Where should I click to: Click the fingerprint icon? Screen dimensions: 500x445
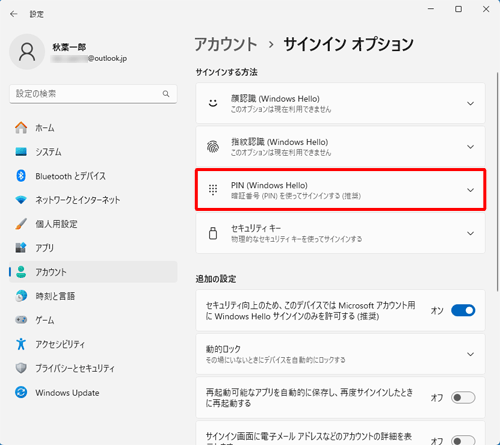[x=213, y=147]
